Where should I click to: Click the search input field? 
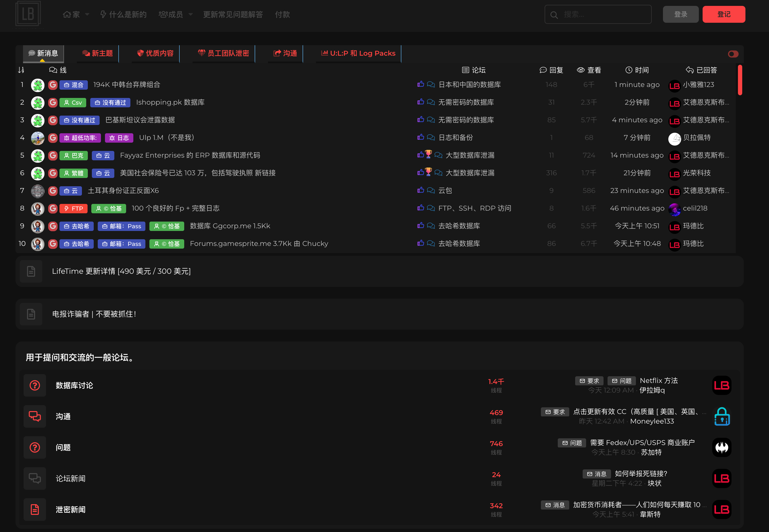coord(598,14)
